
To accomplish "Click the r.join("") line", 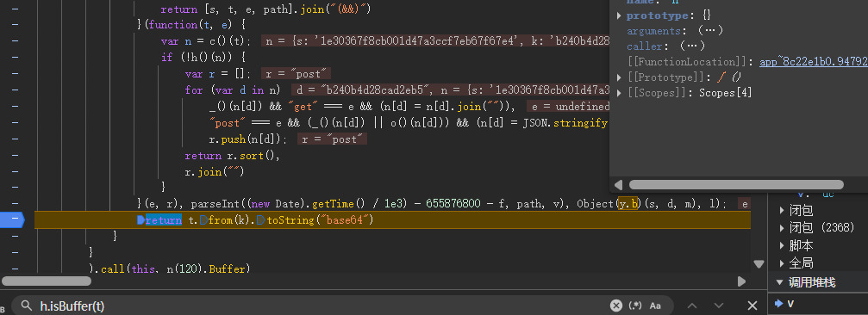I will [215, 172].
